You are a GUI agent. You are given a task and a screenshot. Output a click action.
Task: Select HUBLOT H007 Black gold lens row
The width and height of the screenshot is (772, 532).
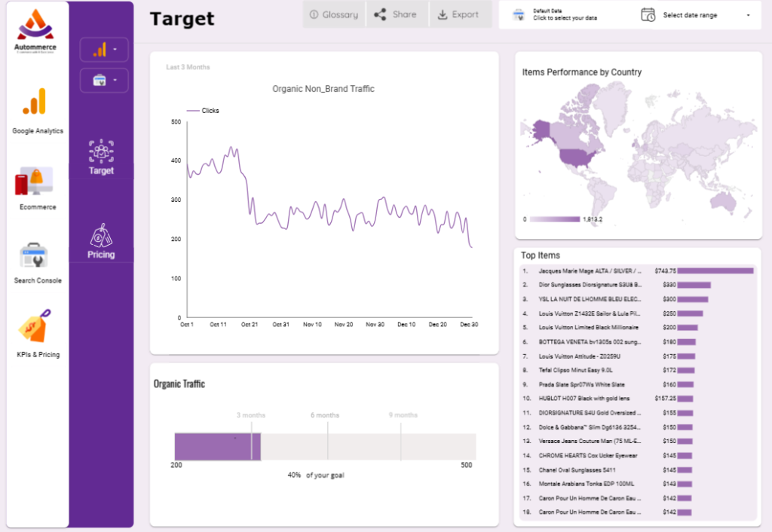click(639, 399)
